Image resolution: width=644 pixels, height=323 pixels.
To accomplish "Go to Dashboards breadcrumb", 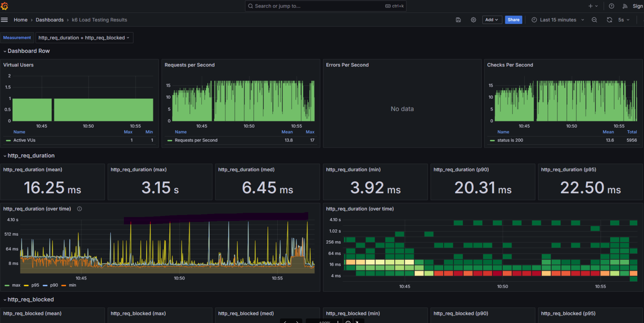I will click(x=50, y=20).
